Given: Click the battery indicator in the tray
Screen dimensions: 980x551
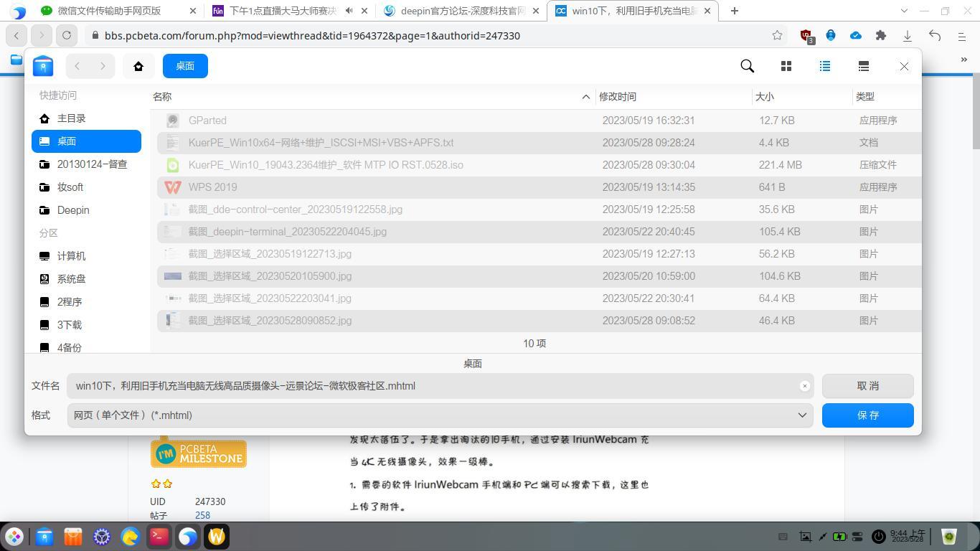Looking at the screenshot, I should click(x=839, y=537).
